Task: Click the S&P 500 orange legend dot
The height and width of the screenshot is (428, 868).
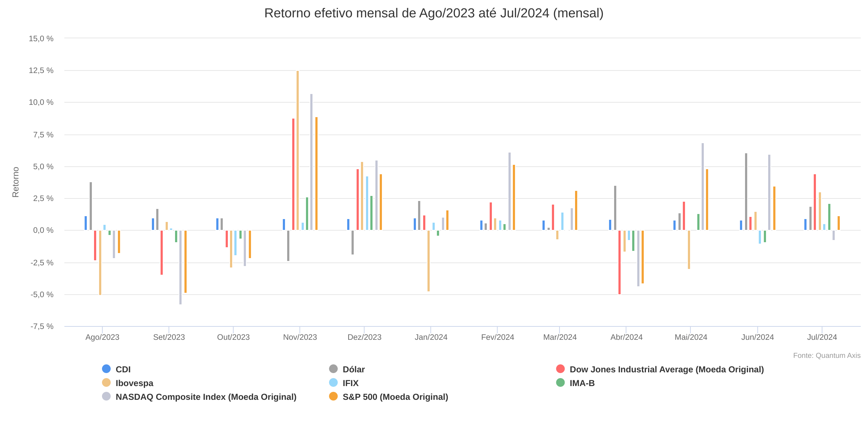Action: (x=333, y=396)
